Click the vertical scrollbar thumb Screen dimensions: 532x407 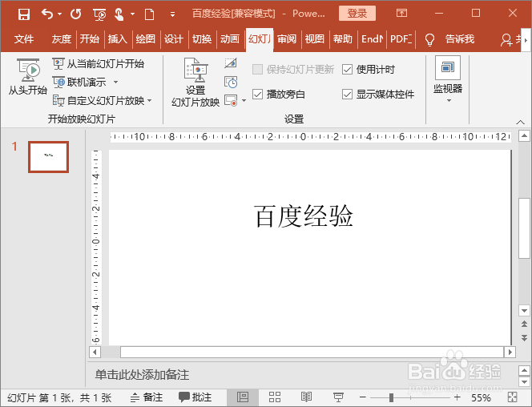pyautogui.click(x=524, y=228)
